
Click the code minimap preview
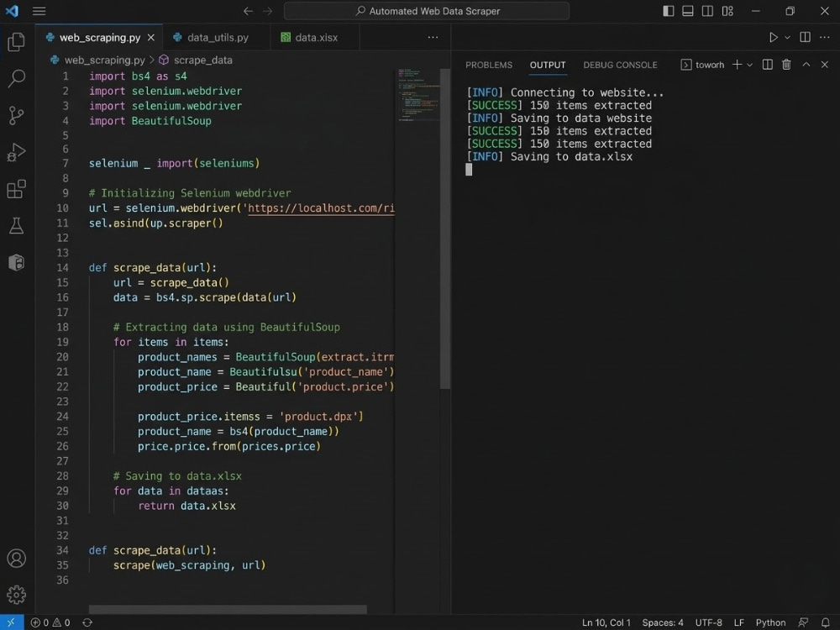point(418,96)
